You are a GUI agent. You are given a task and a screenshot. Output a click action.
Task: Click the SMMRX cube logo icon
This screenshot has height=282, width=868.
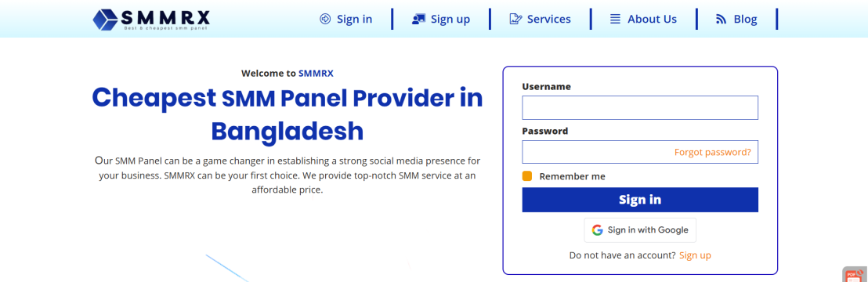coord(105,20)
